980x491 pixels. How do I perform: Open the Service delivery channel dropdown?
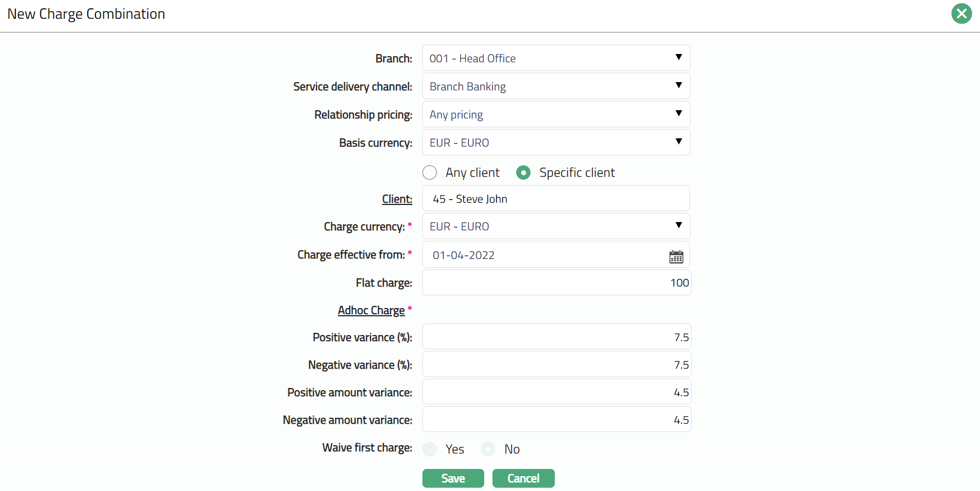tap(556, 87)
